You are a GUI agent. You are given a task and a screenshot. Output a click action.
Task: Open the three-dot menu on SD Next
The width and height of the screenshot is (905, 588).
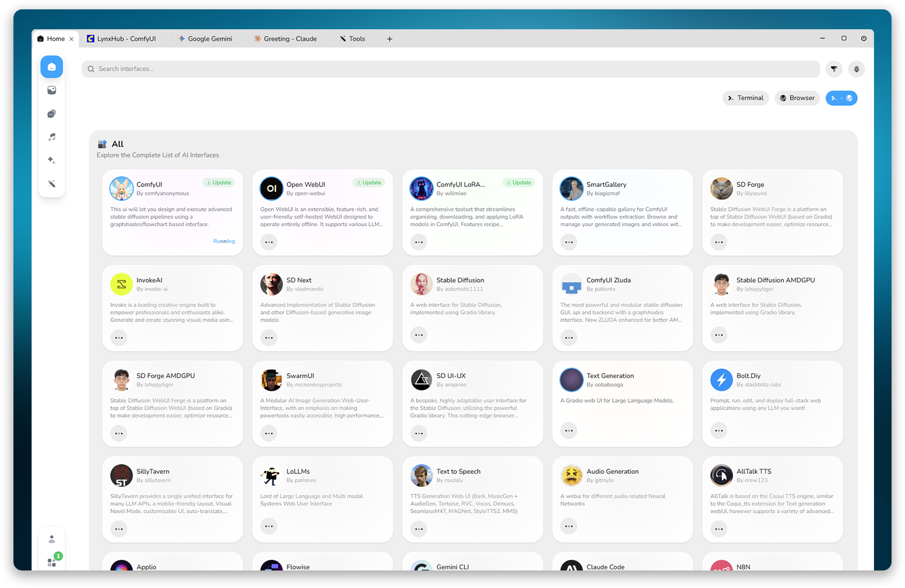269,338
